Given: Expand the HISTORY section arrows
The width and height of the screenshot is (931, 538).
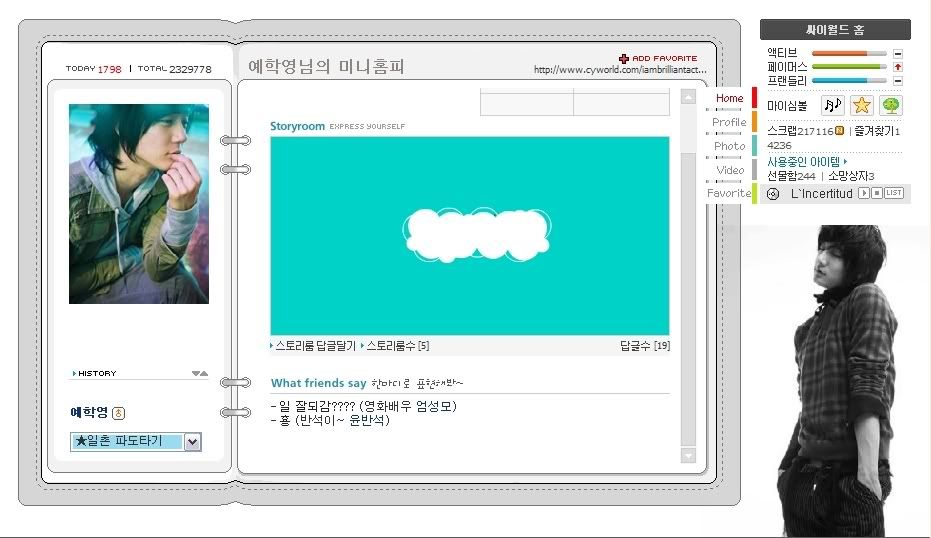Looking at the screenshot, I should click(x=200, y=373).
